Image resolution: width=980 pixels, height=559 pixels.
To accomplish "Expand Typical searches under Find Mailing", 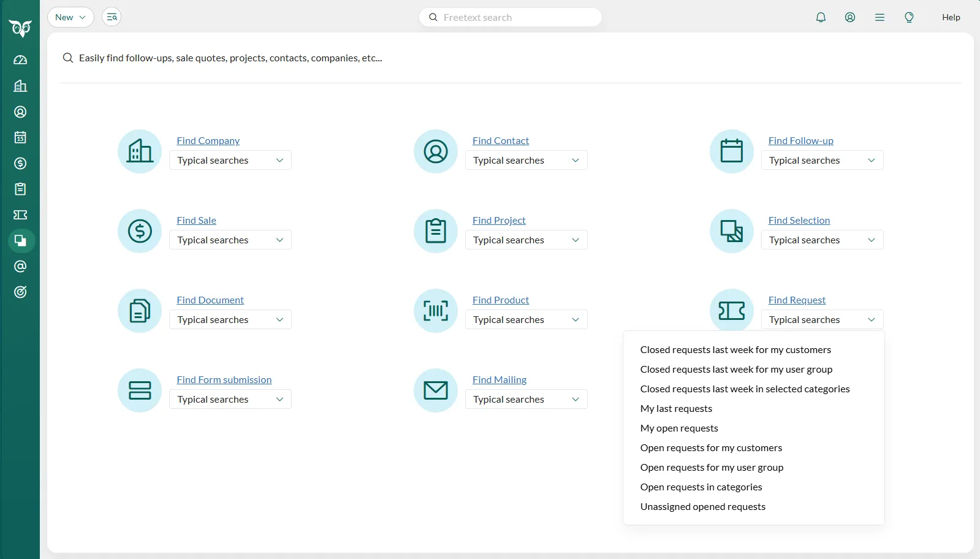I will coord(526,399).
